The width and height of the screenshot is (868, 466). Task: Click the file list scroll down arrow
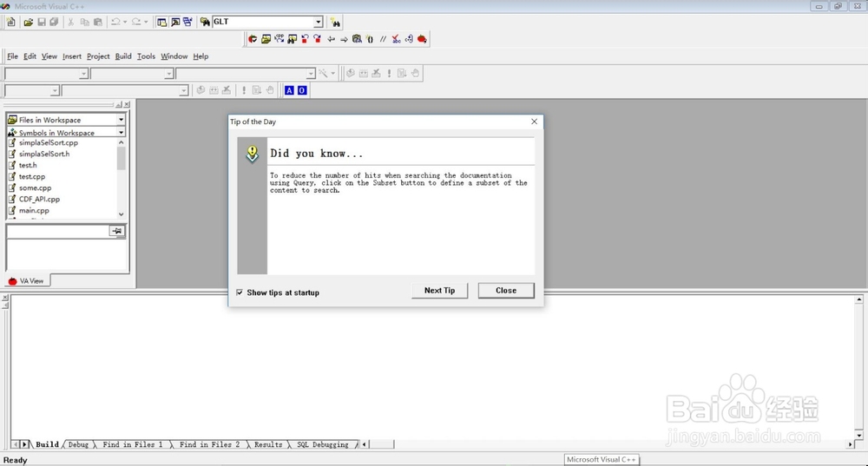pos(122,214)
